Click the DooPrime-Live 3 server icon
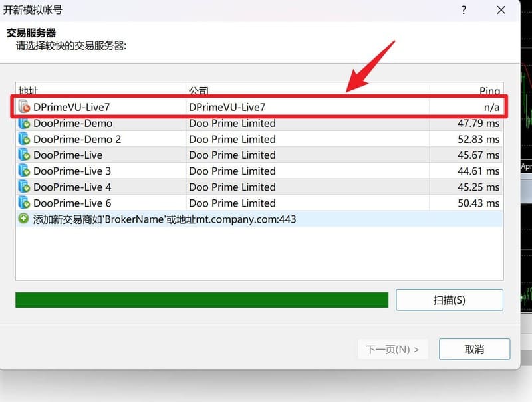532x402 pixels. coord(25,171)
